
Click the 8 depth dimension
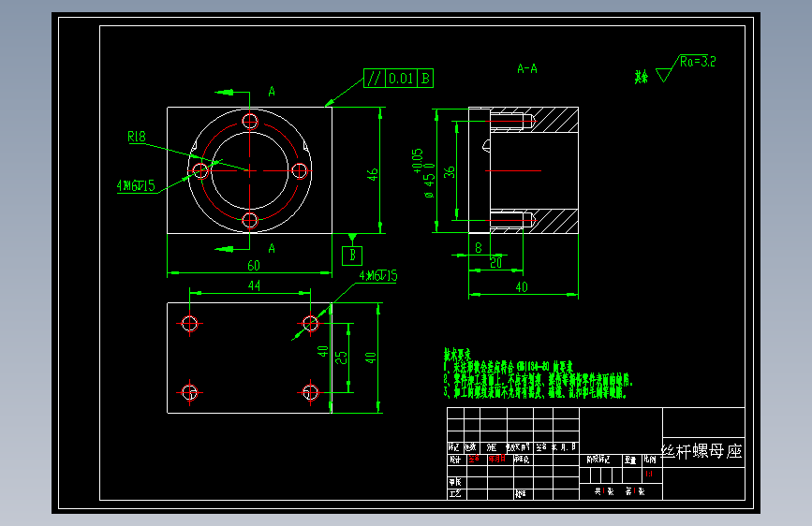479,248
